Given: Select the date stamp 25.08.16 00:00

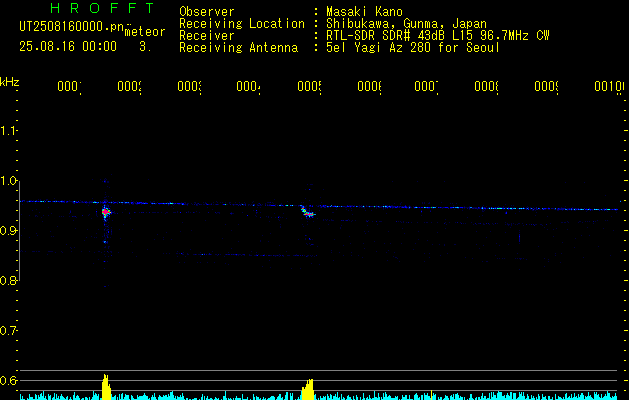Looking at the screenshot, I should pos(68,46).
